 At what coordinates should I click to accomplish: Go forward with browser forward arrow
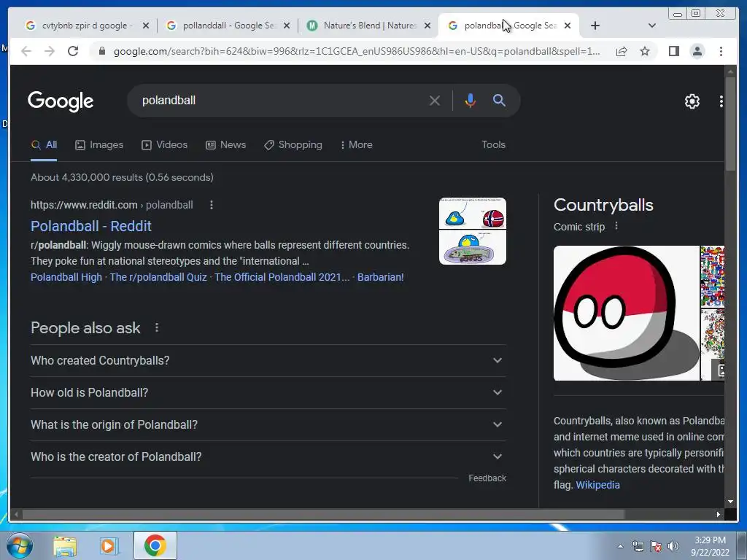[x=50, y=51]
